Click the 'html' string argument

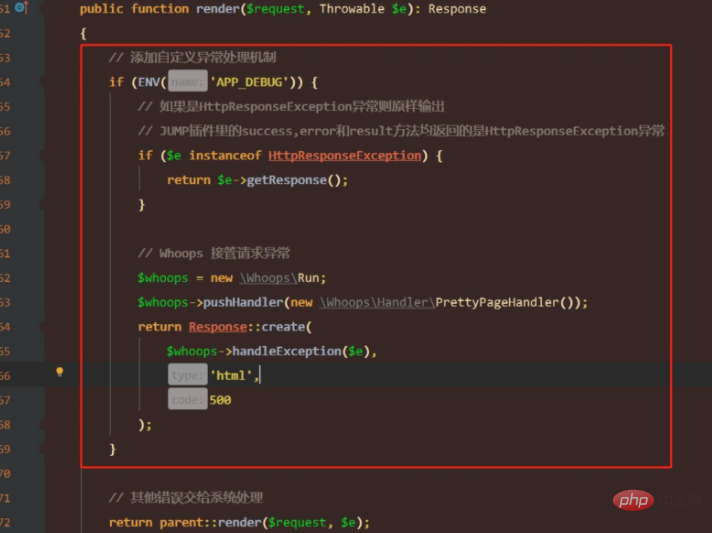pos(231,375)
